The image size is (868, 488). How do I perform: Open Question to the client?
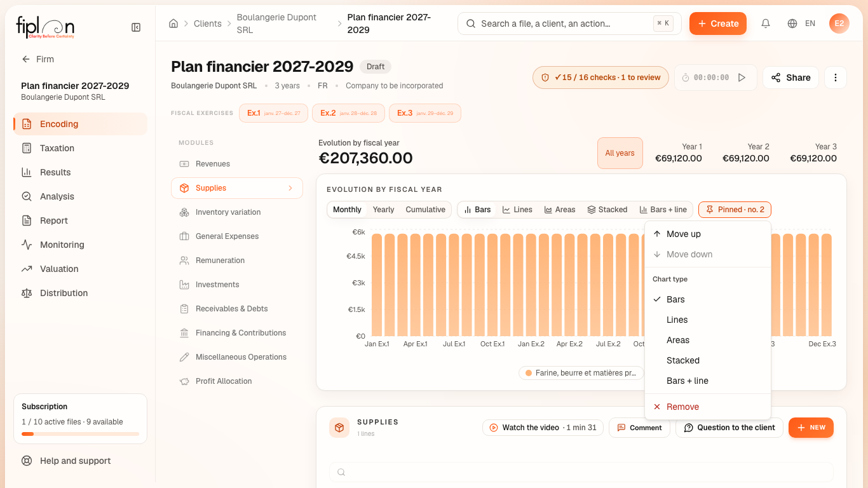click(729, 428)
